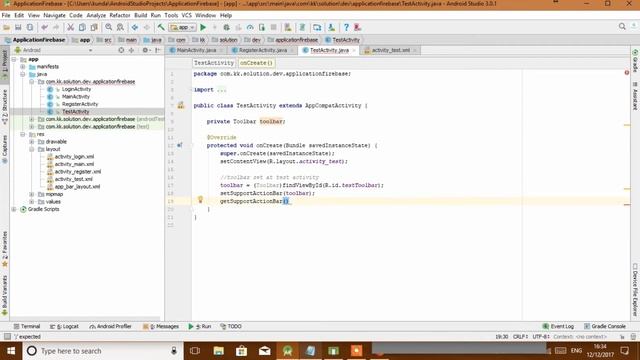Click the Debug app bug icon
This screenshot has width=640, height=360.
tap(227, 27)
